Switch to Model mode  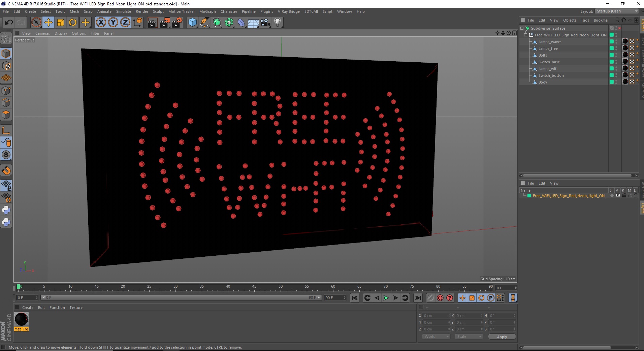click(6, 54)
